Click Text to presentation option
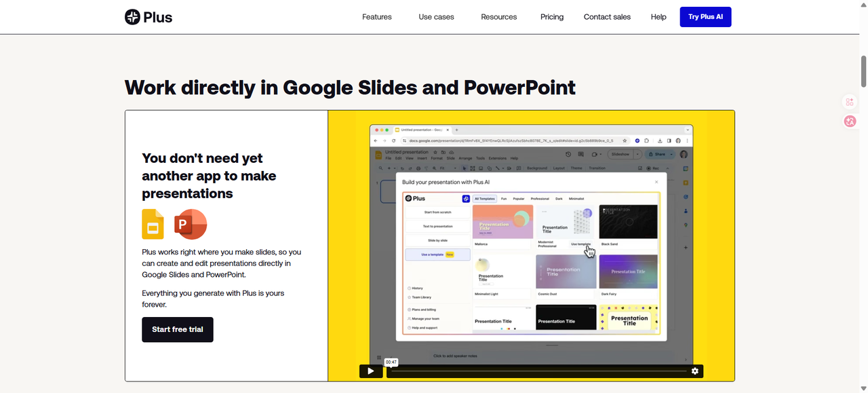Screen dimensions: 868x393 point(437,227)
